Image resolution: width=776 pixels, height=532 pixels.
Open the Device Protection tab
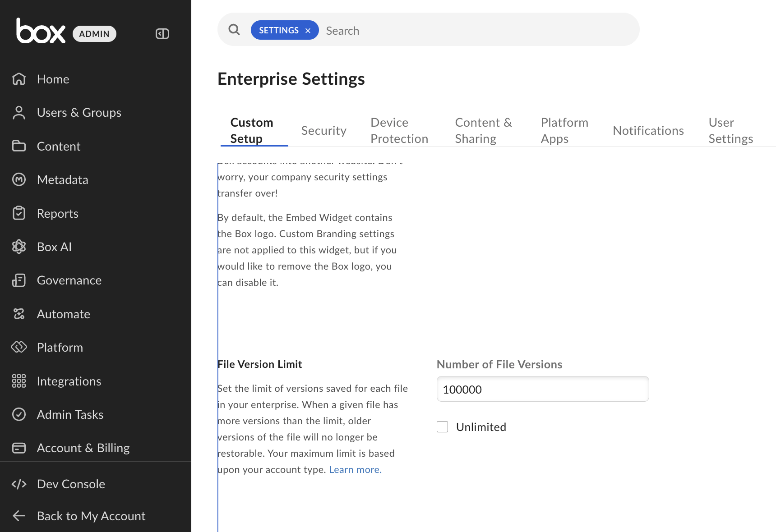pos(399,131)
